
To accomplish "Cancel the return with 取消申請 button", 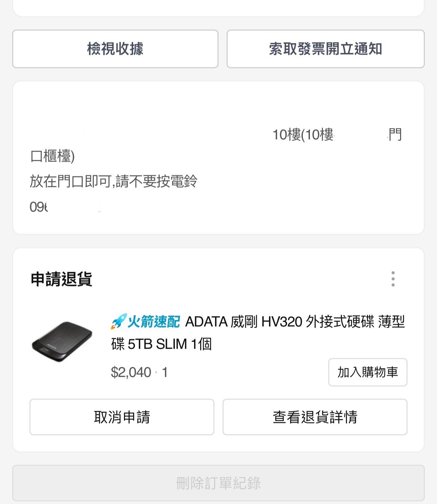I will (122, 417).
